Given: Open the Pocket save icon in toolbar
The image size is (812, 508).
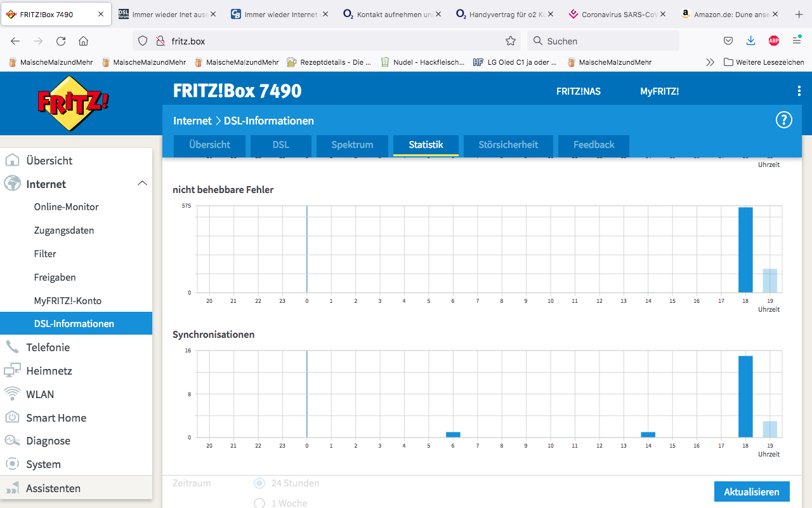Looking at the screenshot, I should pyautogui.click(x=728, y=41).
